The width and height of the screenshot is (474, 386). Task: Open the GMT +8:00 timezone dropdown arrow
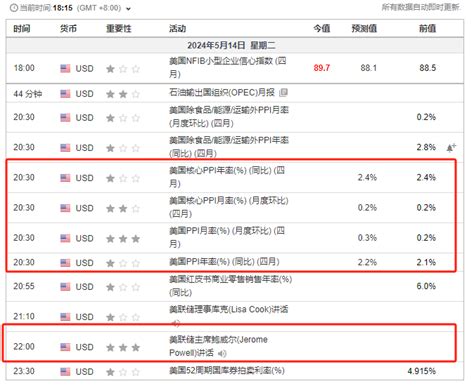(128, 9)
